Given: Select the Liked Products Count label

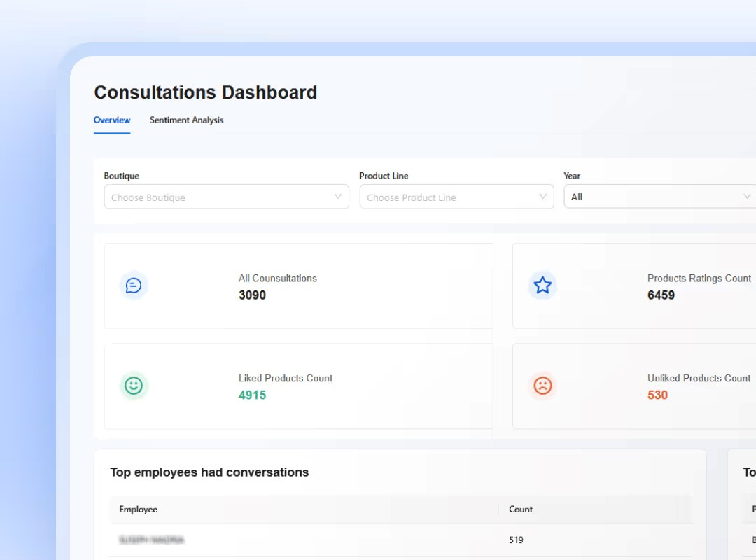Looking at the screenshot, I should (x=286, y=378).
